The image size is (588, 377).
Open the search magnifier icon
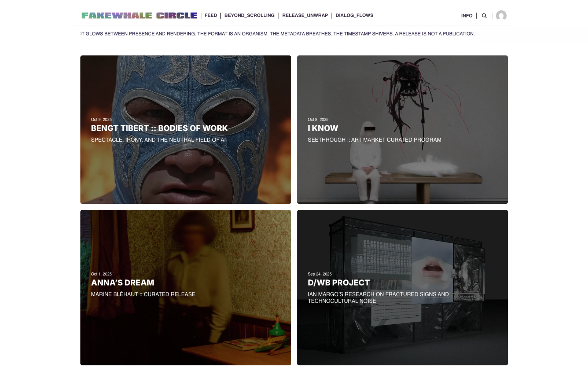(x=484, y=16)
